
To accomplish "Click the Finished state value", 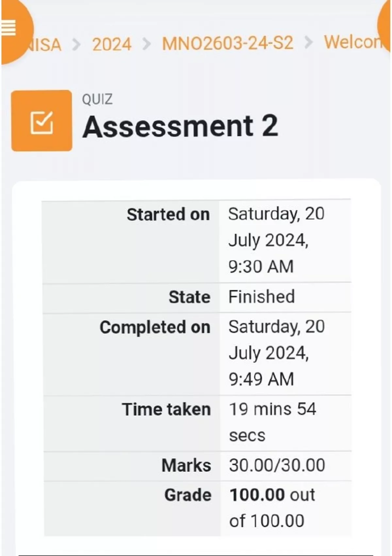I will pyautogui.click(x=261, y=297).
